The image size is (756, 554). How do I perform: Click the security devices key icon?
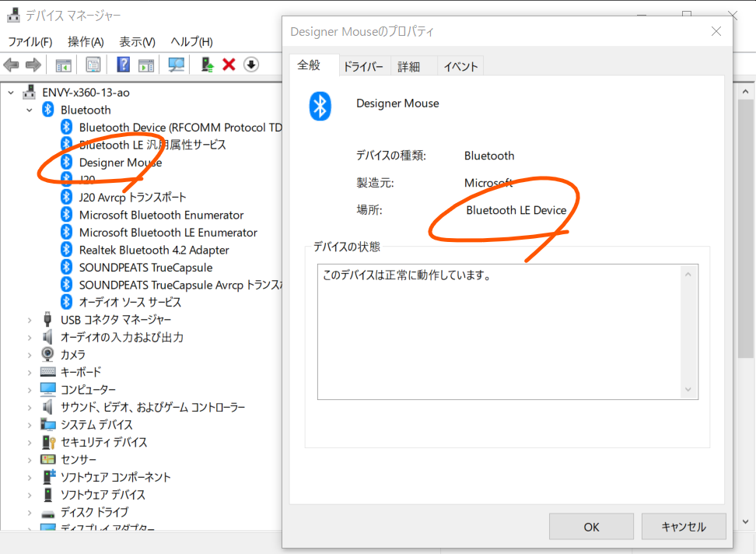click(48, 442)
